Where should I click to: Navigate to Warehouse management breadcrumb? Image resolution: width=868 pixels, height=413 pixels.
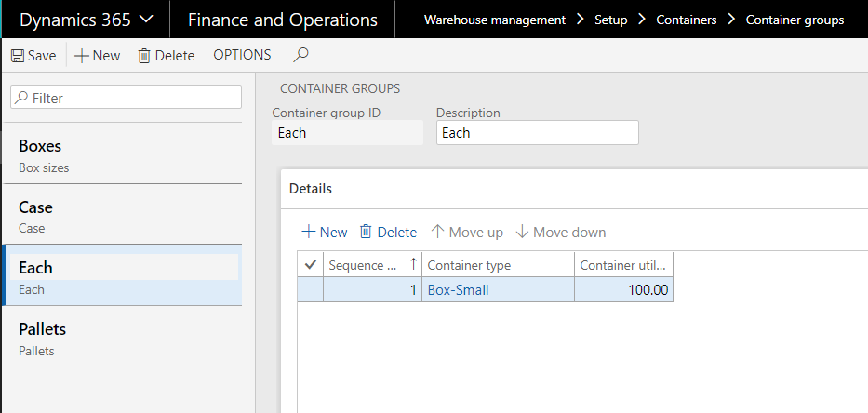point(495,20)
